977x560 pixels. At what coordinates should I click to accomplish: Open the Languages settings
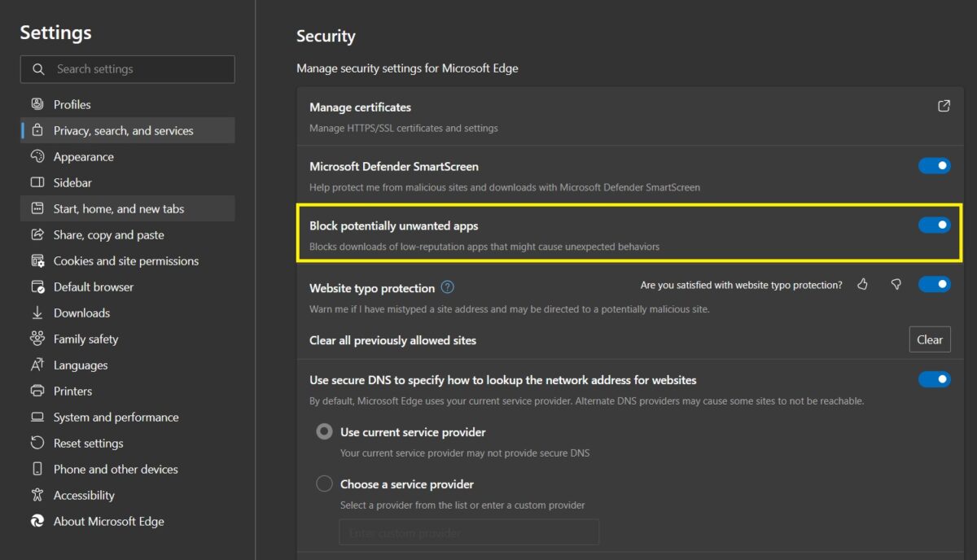[128, 365]
